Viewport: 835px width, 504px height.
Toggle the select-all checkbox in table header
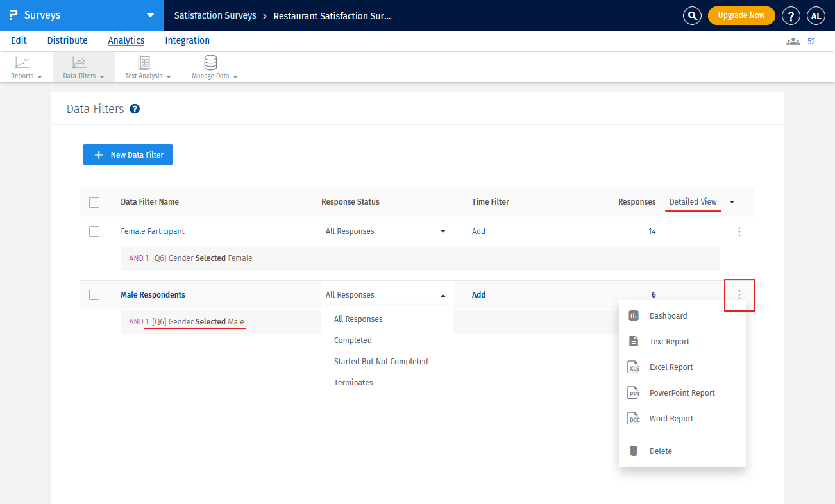(x=94, y=203)
